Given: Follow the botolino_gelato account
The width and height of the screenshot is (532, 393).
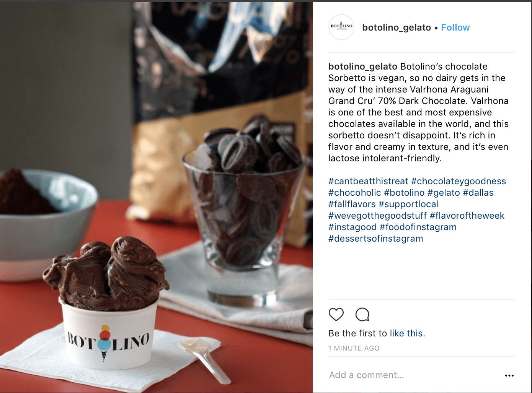Looking at the screenshot, I should (455, 28).
